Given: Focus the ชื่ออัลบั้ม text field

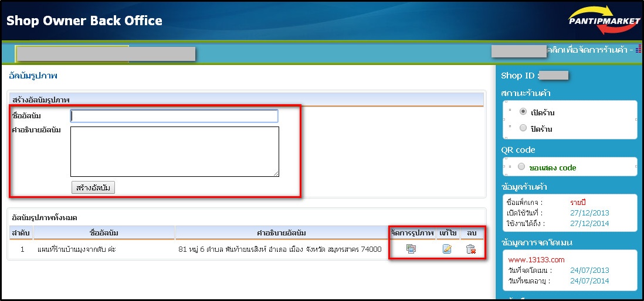Looking at the screenshot, I should [174, 116].
